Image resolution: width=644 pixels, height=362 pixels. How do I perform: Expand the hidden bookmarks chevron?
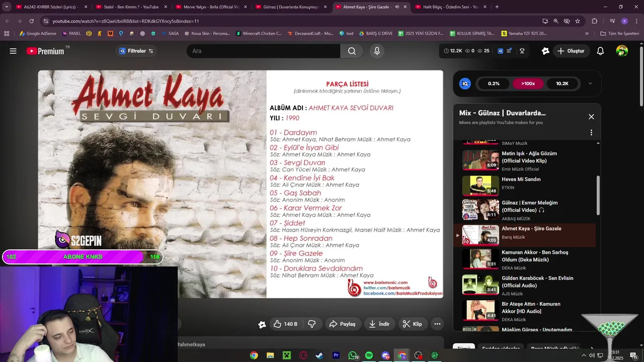587,34
